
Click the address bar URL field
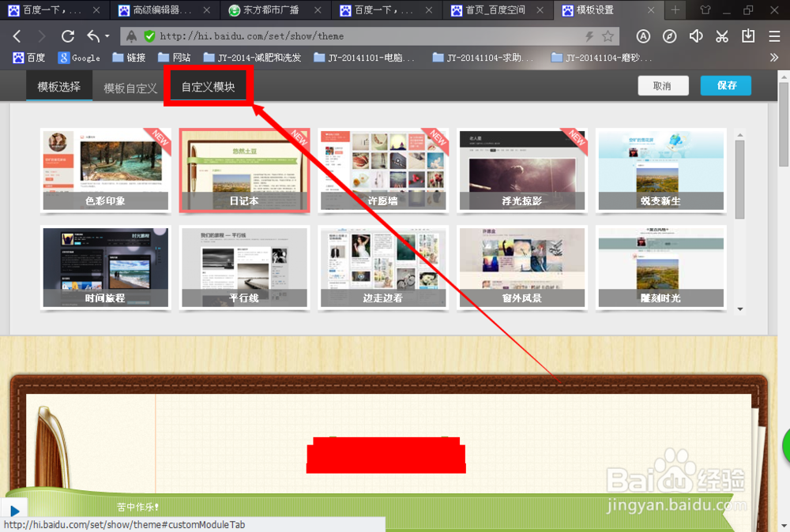click(x=368, y=36)
